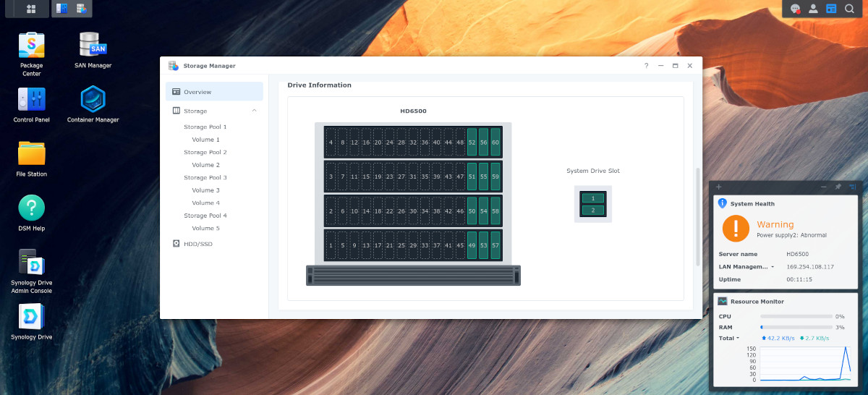Click system drive slot 2
This screenshot has height=395, width=868.
coord(593,210)
